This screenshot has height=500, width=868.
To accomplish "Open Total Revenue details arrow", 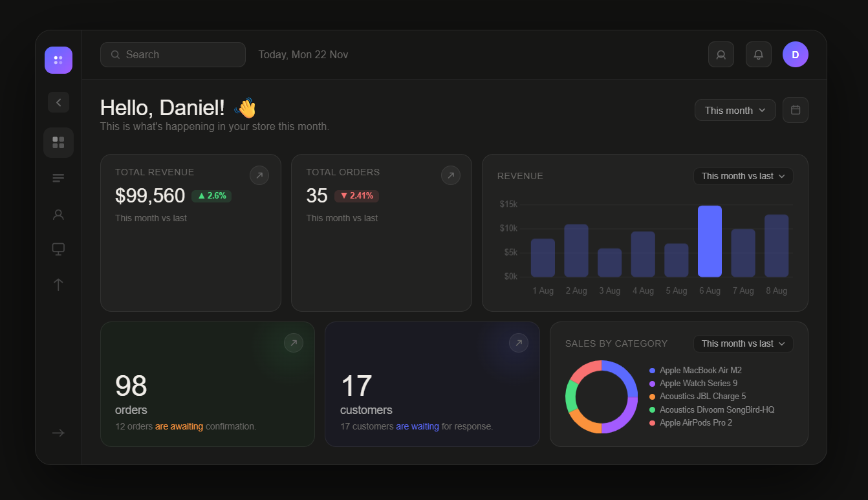I will tap(259, 175).
